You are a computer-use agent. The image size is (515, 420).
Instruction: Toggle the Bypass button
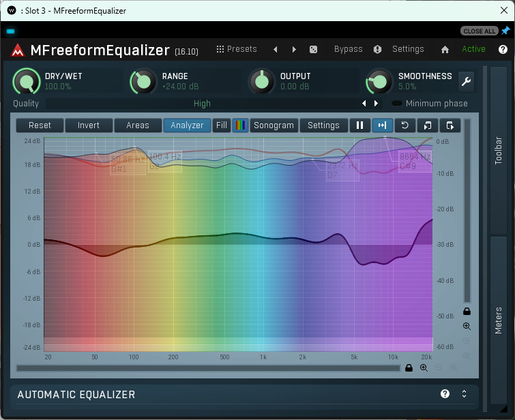click(348, 49)
